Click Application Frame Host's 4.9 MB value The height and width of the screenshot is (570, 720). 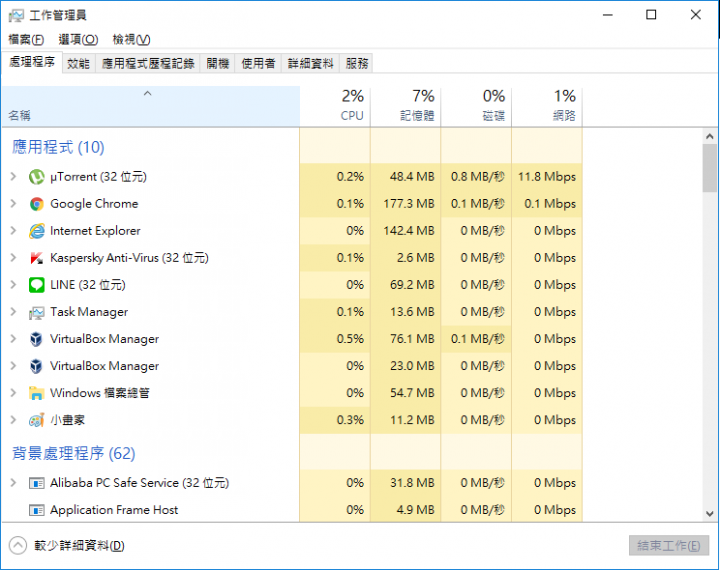[x=416, y=510]
